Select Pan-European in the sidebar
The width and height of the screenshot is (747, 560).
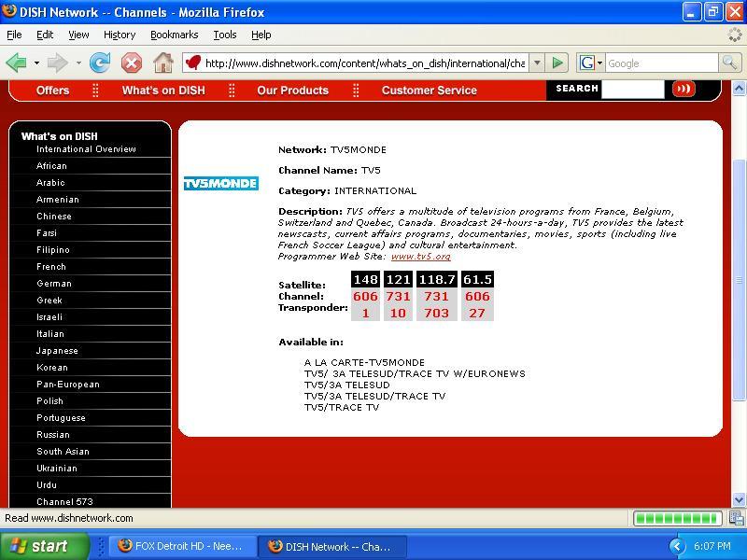68,385
